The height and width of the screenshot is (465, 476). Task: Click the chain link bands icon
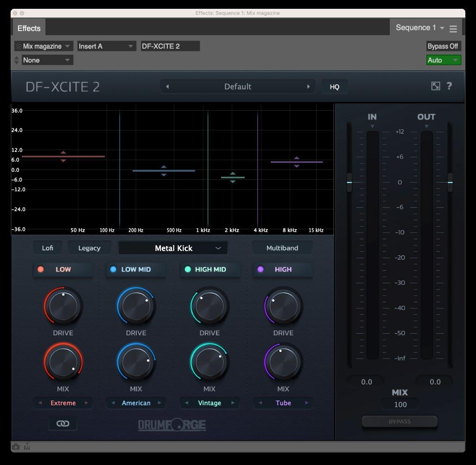point(63,423)
